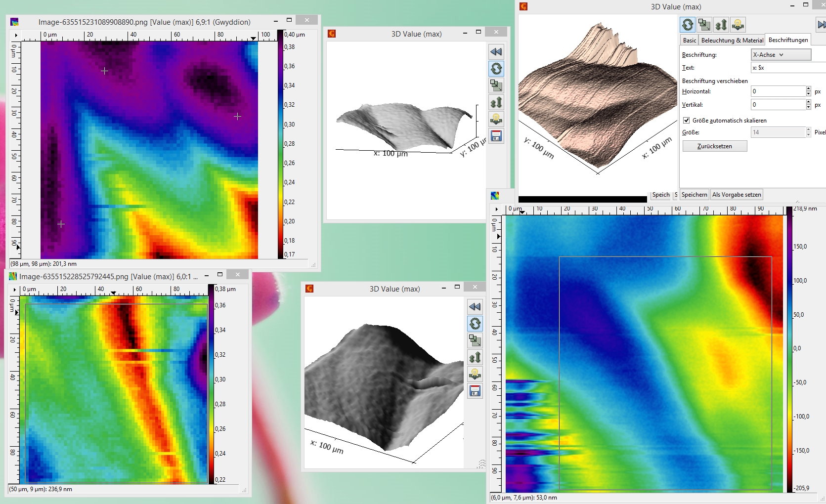Expand controls in lower grayscale 3D window

[475, 307]
